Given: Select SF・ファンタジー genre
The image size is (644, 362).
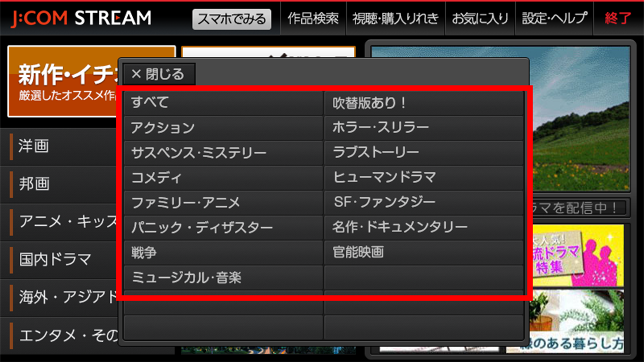Looking at the screenshot, I should (424, 203).
